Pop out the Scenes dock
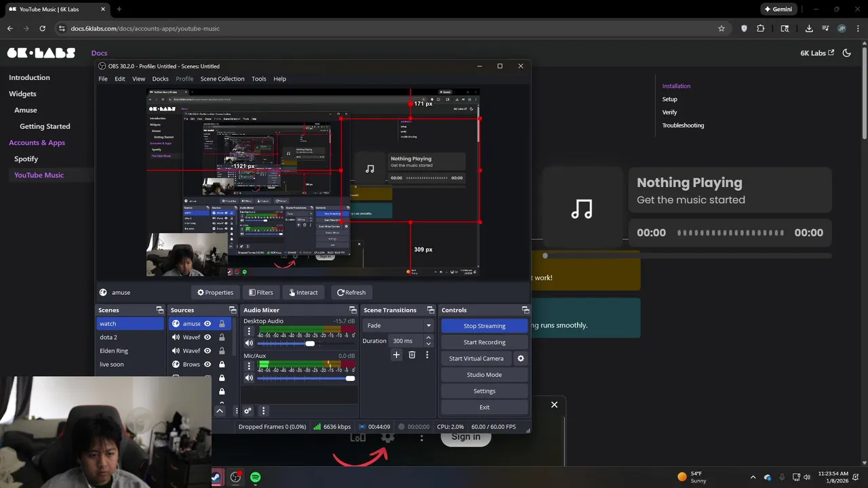This screenshot has width=868, height=488. (160, 310)
